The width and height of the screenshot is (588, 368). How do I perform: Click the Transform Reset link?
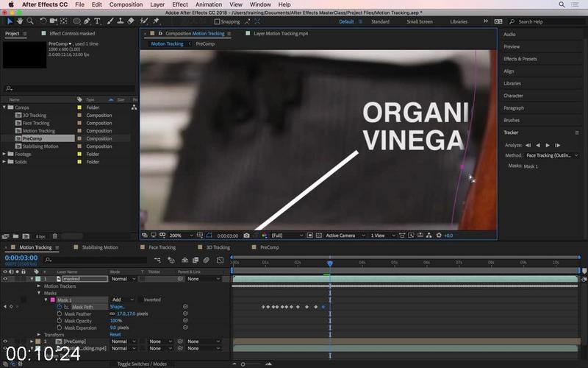(x=115, y=335)
